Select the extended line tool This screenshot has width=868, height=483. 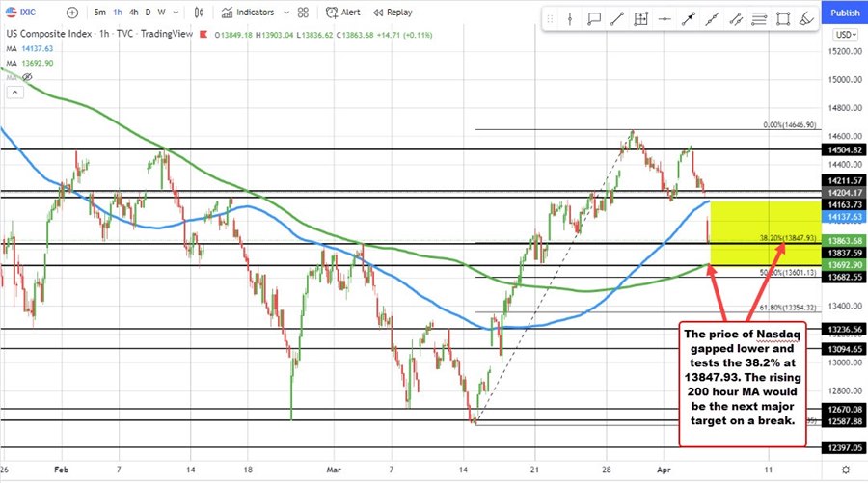[712, 19]
